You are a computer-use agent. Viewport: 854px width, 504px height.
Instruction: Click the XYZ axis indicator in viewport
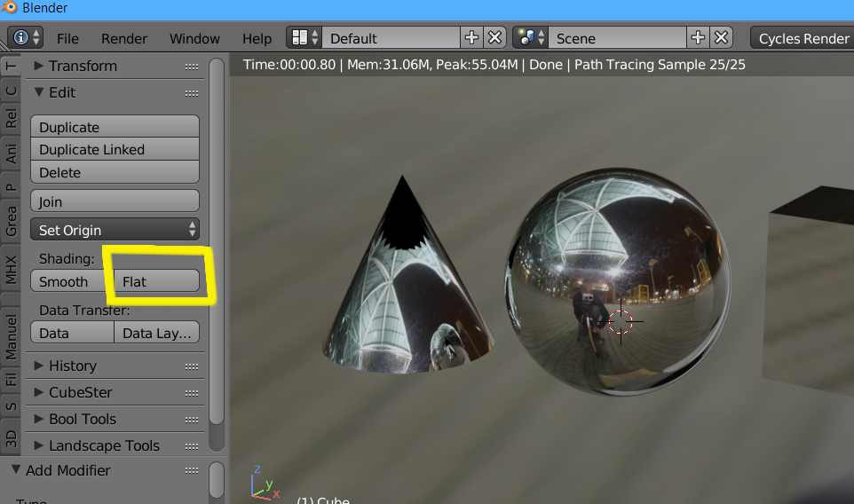pyautogui.click(x=265, y=482)
